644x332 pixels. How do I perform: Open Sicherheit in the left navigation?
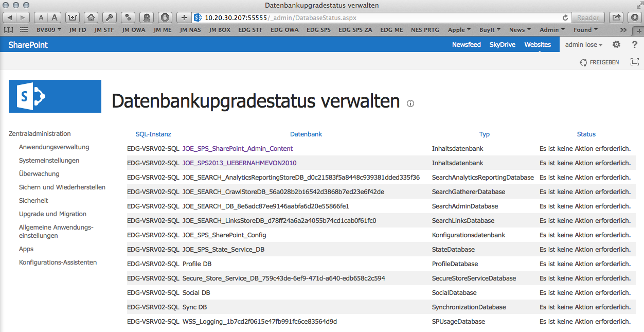pyautogui.click(x=33, y=201)
